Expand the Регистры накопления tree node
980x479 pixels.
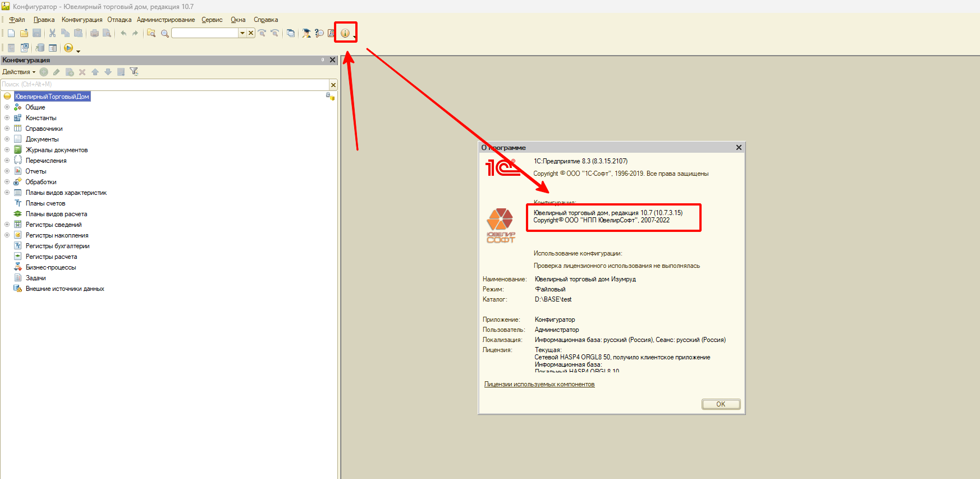[7, 235]
